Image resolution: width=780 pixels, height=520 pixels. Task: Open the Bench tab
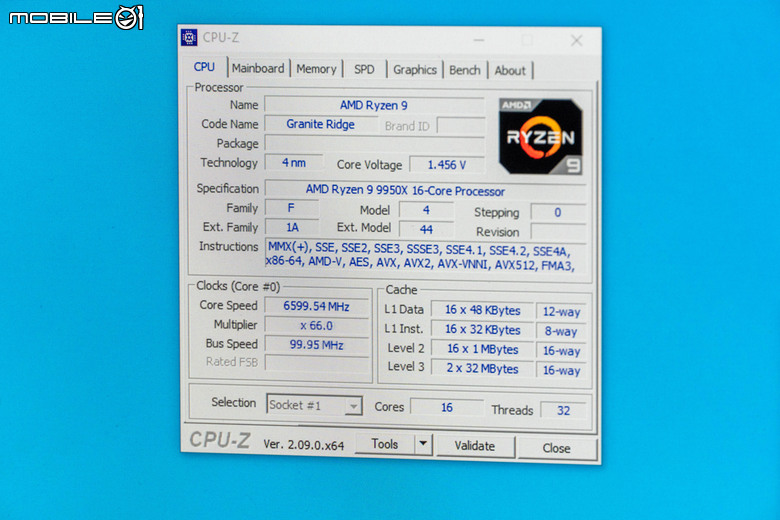[x=465, y=70]
